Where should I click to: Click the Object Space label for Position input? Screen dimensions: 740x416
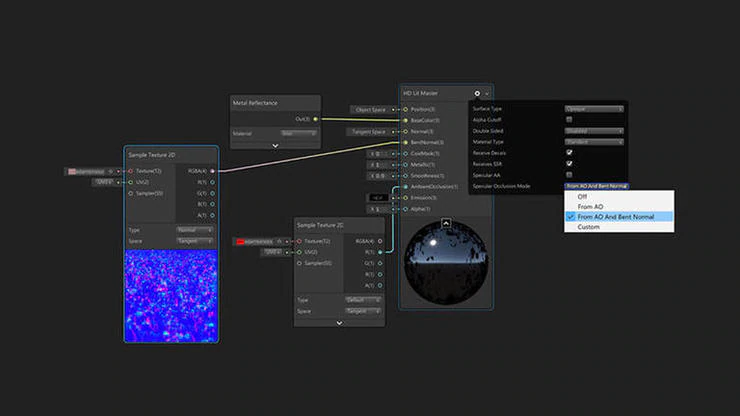tap(370, 110)
